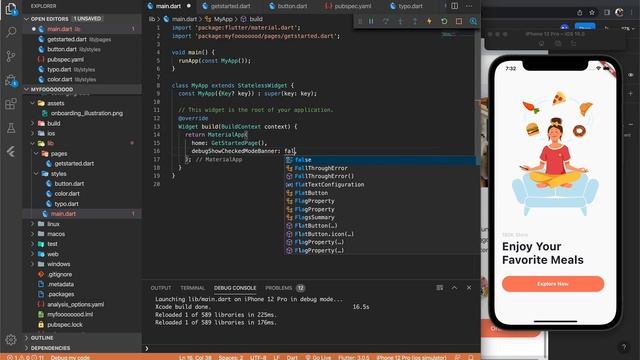Click Step Out in debug toolbar

point(415,21)
